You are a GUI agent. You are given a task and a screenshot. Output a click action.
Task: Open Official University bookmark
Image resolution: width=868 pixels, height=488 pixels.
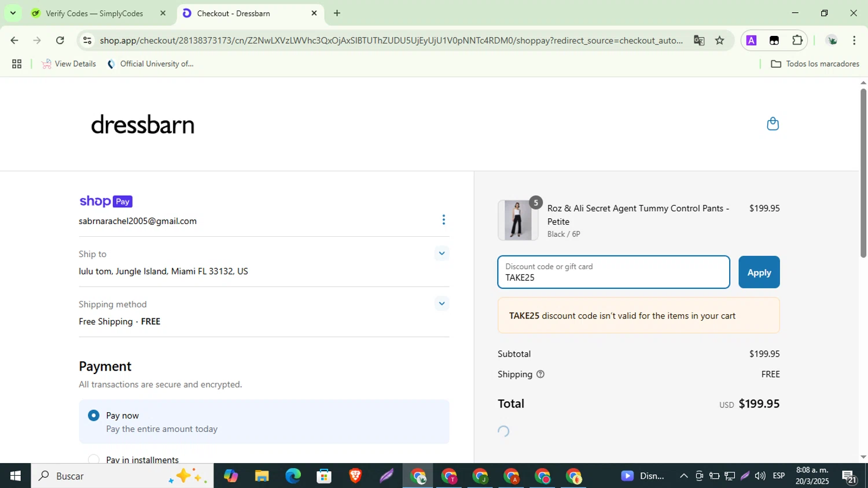pos(150,64)
